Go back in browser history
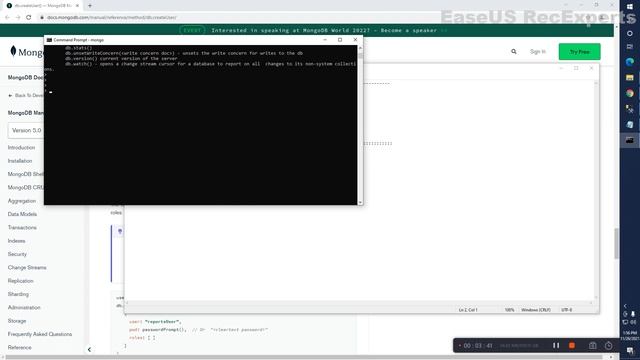Image resolution: width=640 pixels, height=360 pixels. click(x=7, y=17)
